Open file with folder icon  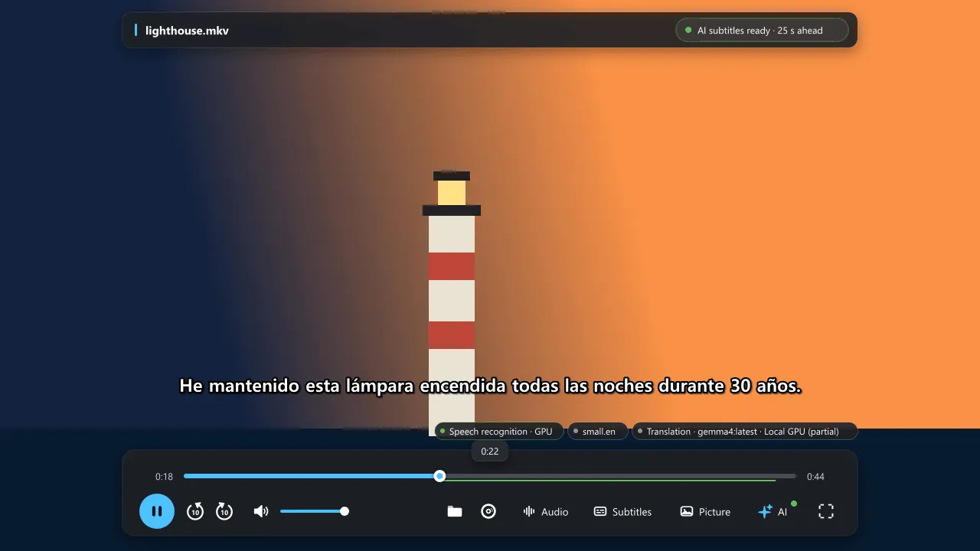point(455,511)
